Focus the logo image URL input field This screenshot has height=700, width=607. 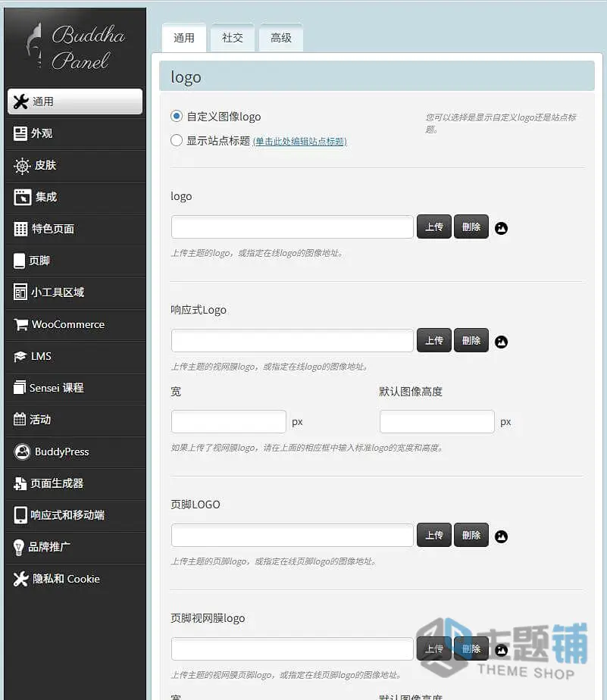(x=292, y=227)
